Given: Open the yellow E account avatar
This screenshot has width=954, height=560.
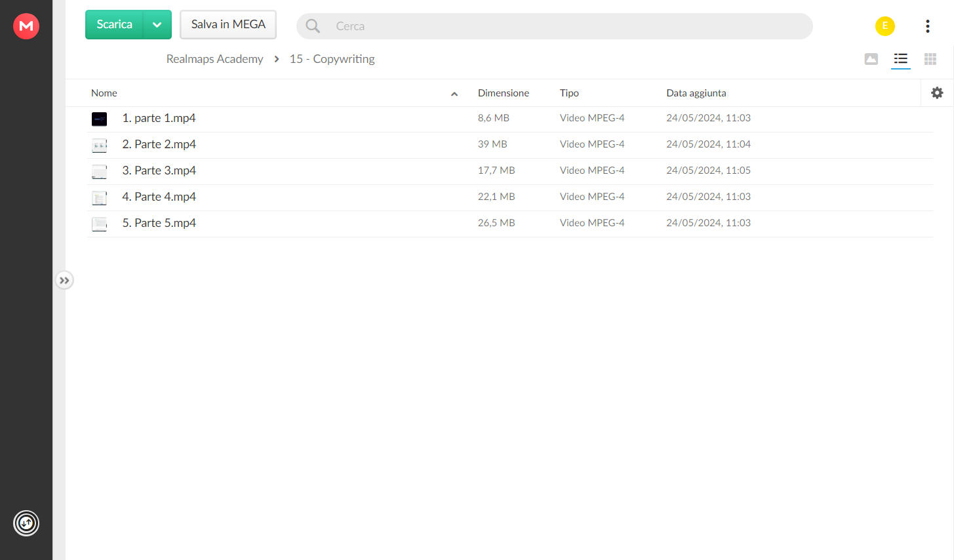Looking at the screenshot, I should click(885, 26).
